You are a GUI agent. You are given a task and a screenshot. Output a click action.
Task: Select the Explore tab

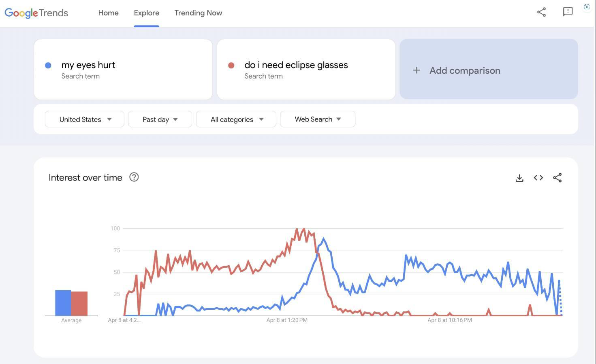[146, 13]
